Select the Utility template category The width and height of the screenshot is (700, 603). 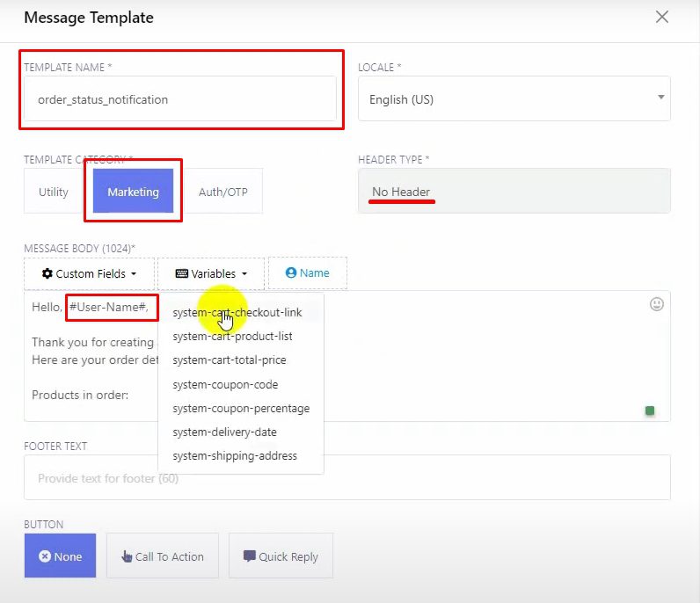(54, 192)
